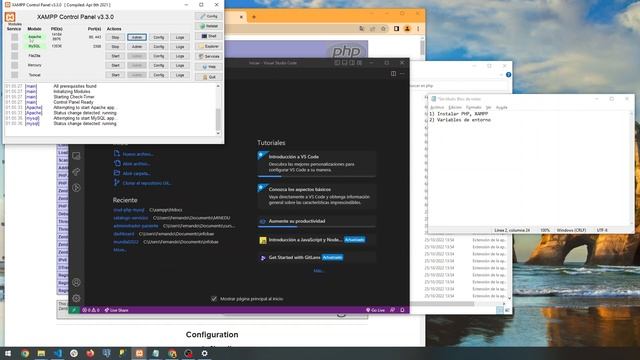Viewport: 640px width, 360px height.
Task: Open 'Introducción a VS Code' tutorial
Action: pyautogui.click(x=317, y=164)
